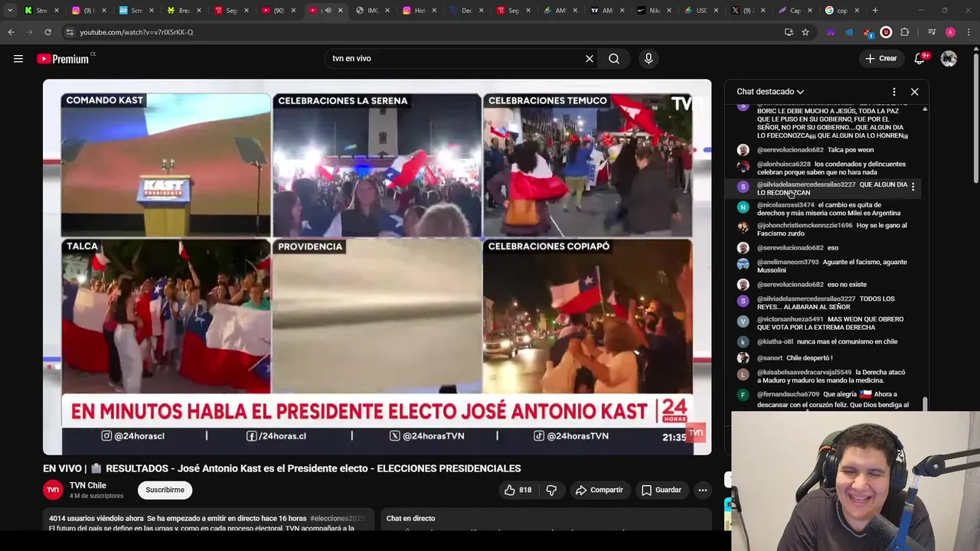This screenshot has height=551, width=980.
Task: Dislike the video with thumbs down
Action: tap(551, 490)
